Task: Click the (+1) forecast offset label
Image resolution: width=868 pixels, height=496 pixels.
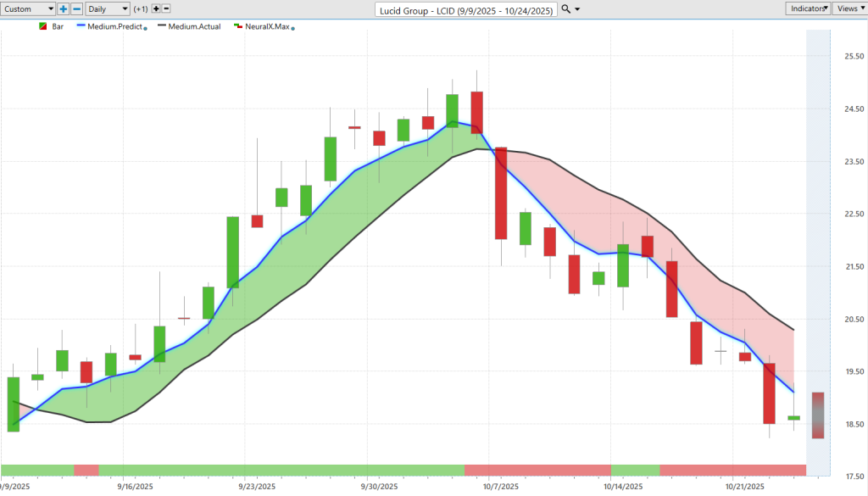Action: (141, 8)
